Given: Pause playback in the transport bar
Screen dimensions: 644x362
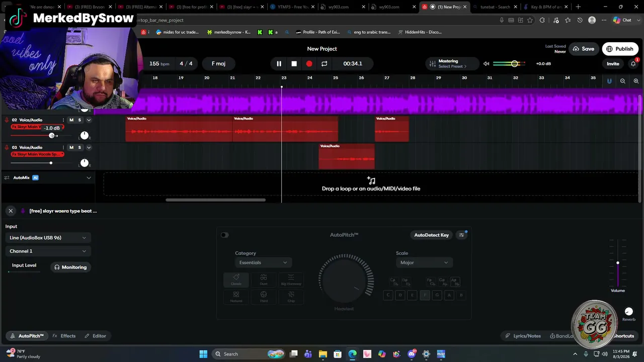Looking at the screenshot, I should coord(279,64).
